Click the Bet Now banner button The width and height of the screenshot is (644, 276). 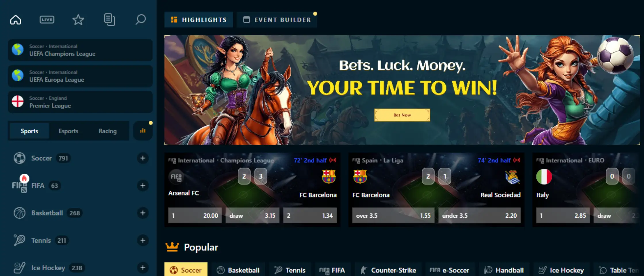pos(402,115)
